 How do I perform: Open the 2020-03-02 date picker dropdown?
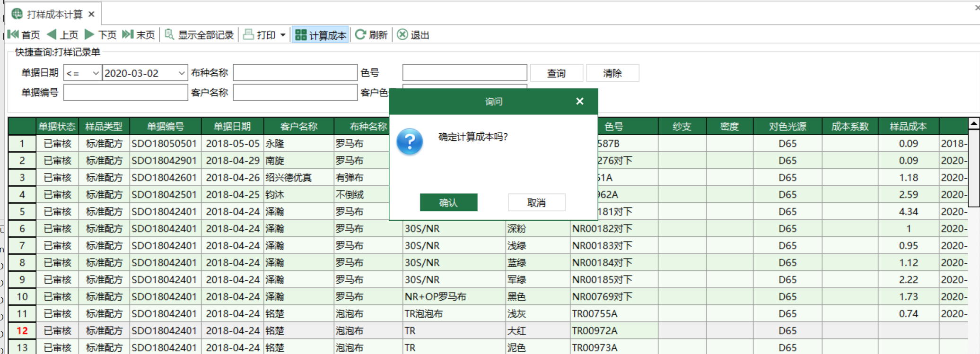[181, 73]
